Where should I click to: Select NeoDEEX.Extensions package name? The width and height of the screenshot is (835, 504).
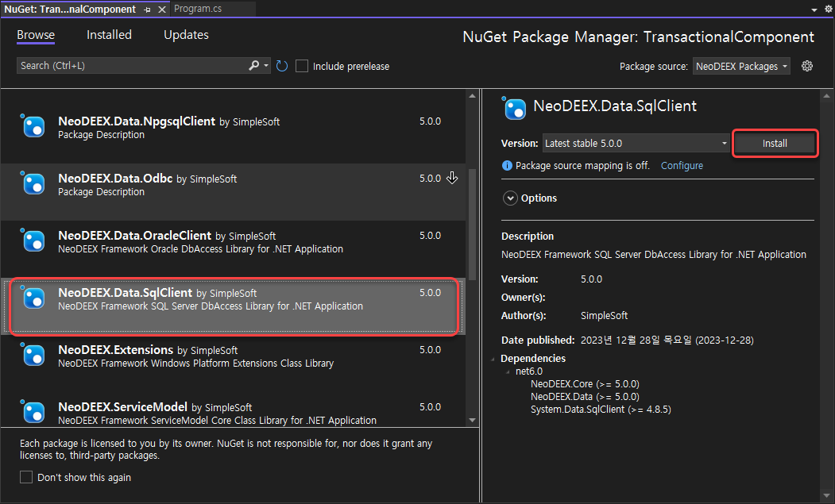(115, 350)
